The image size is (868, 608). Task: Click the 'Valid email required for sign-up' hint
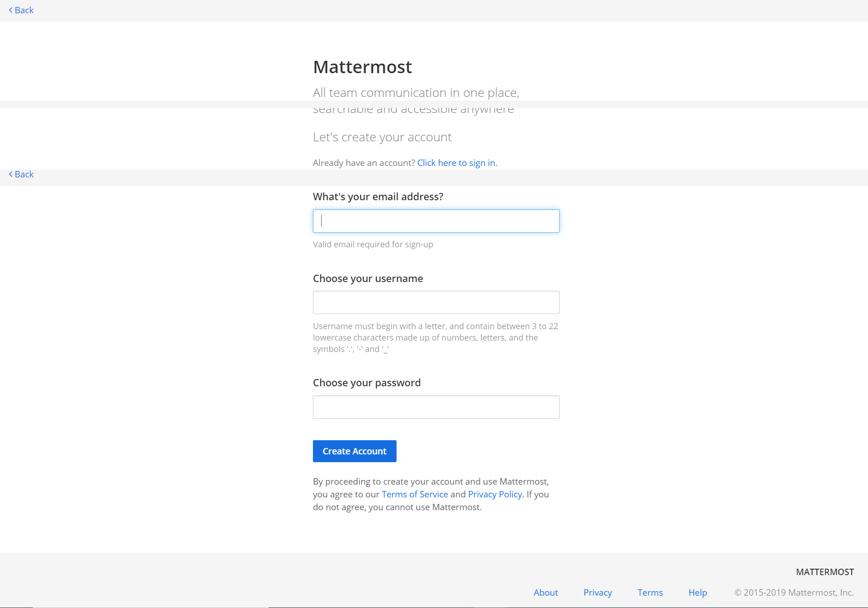tap(373, 244)
